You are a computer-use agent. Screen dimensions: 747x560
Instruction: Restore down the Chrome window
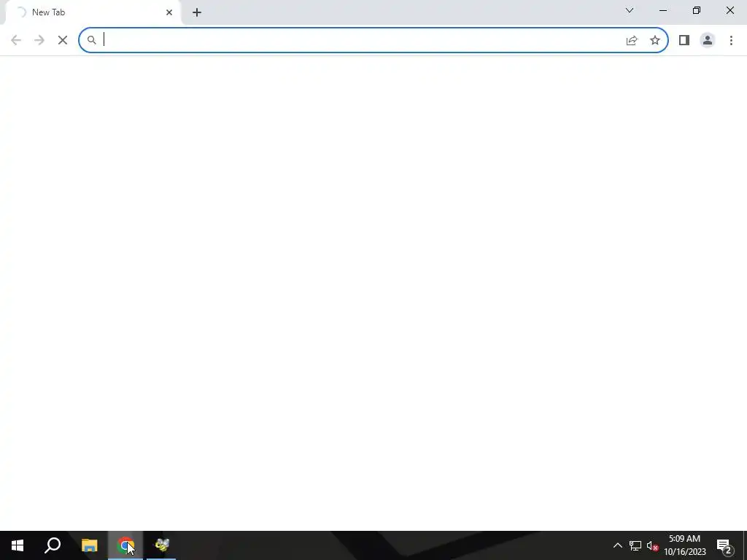697,10
